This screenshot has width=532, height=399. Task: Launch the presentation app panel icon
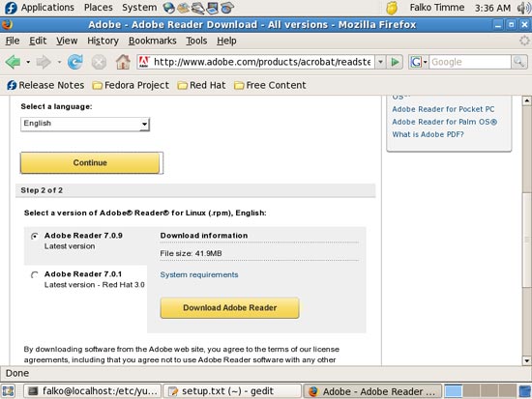[x=213, y=8]
